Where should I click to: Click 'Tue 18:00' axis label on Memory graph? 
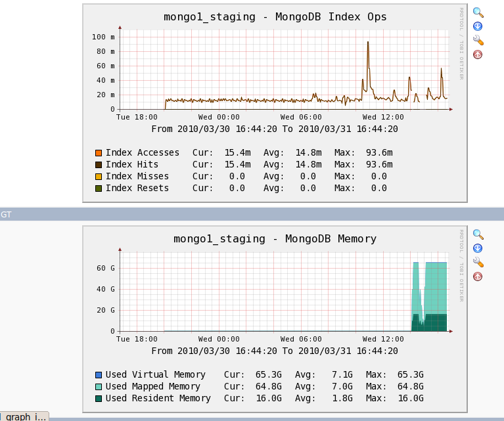coord(137,340)
